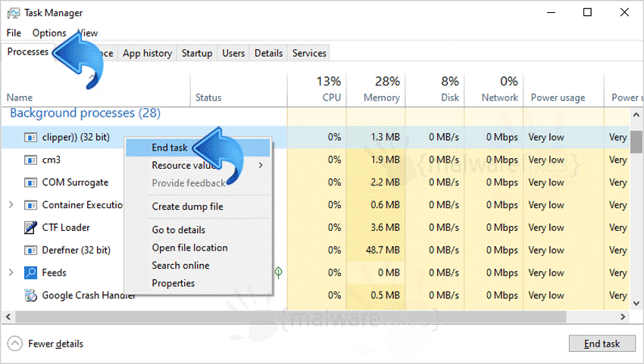
Task: Switch to the Users tab
Action: pyautogui.click(x=233, y=53)
